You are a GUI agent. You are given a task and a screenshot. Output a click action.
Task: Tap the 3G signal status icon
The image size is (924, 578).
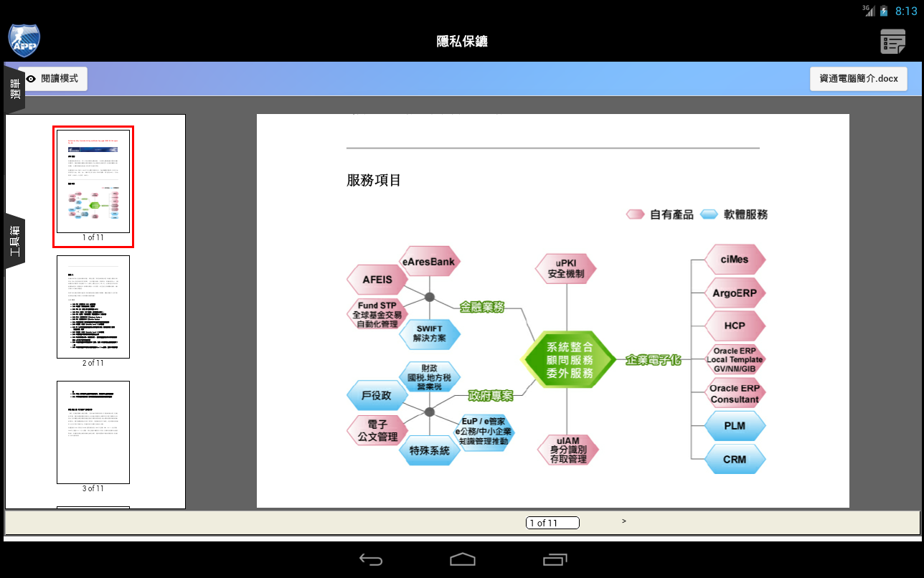(869, 10)
